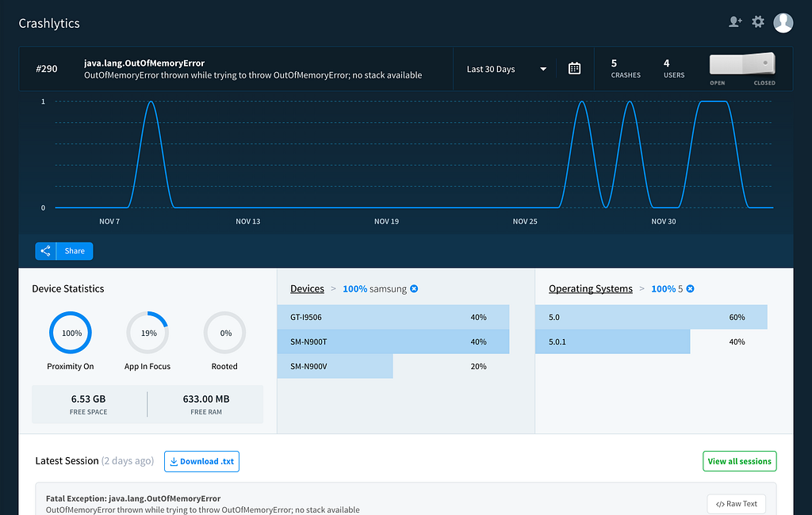Click the share icon

pos(45,251)
